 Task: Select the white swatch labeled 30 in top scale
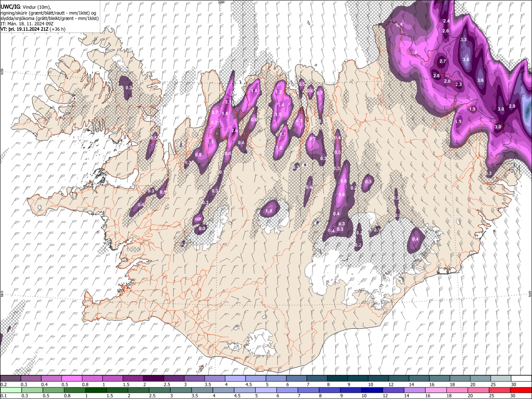click(521, 379)
